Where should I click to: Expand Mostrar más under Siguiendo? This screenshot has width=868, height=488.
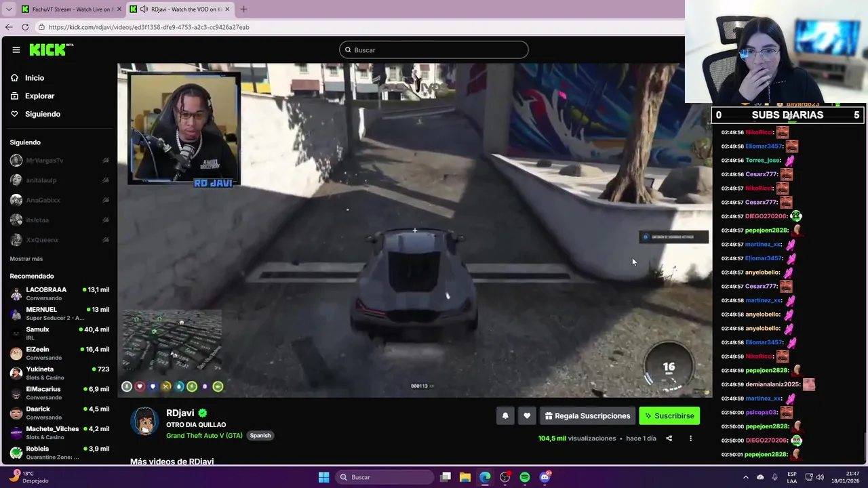coord(26,259)
